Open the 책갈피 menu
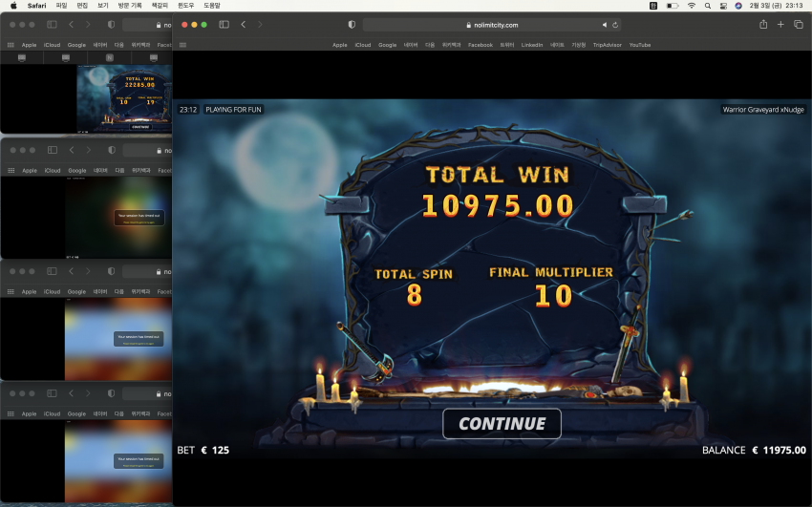This screenshot has width=812, height=507. 160,5
